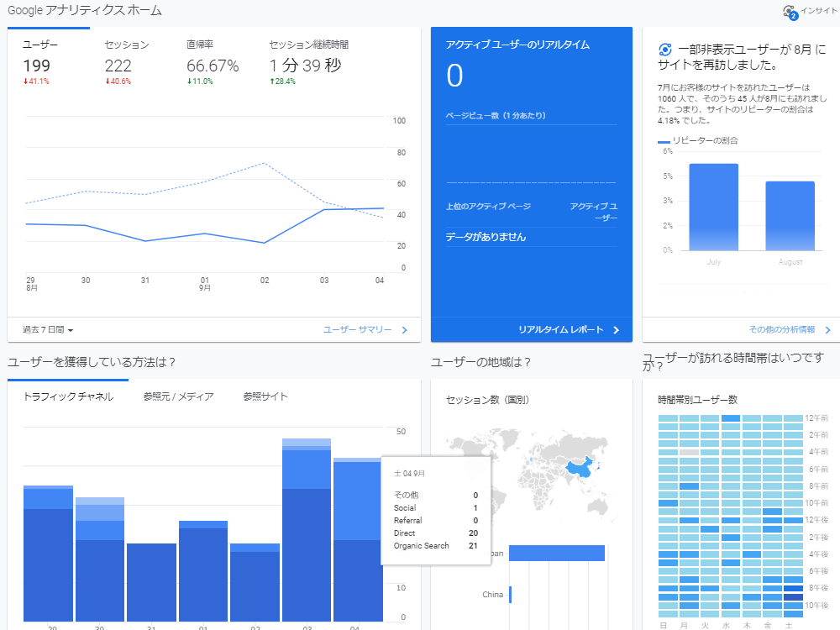Click the 29 8月 date on line chart axis
Viewport: 840px width, 630px height.
click(x=32, y=284)
